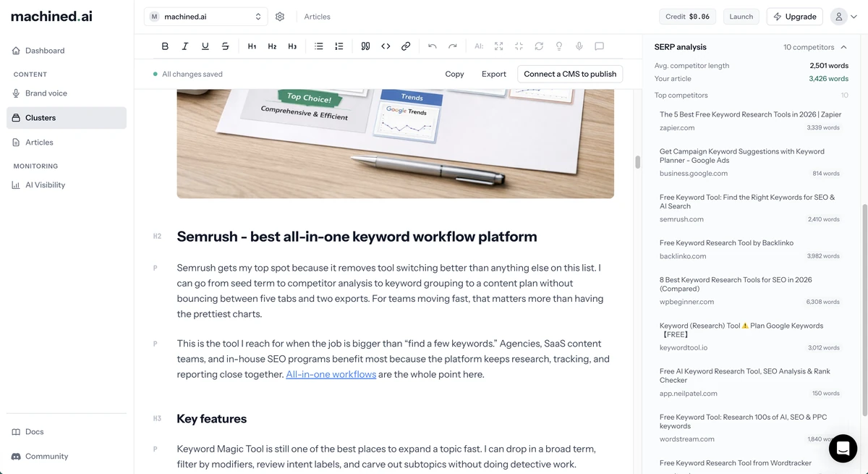Screen dimensions: 868x474
Task: Toggle bold formatting
Action: point(165,46)
